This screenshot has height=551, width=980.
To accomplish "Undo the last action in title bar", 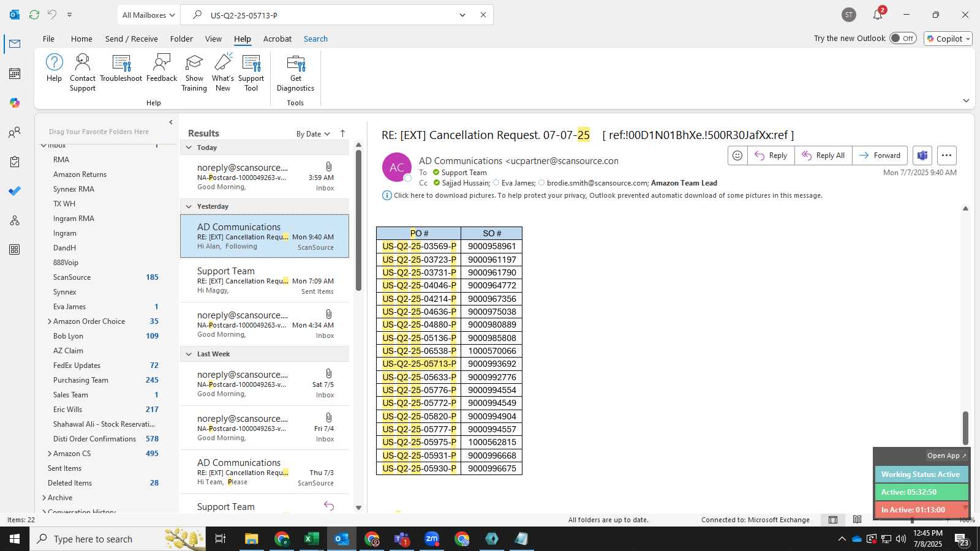I will (52, 15).
